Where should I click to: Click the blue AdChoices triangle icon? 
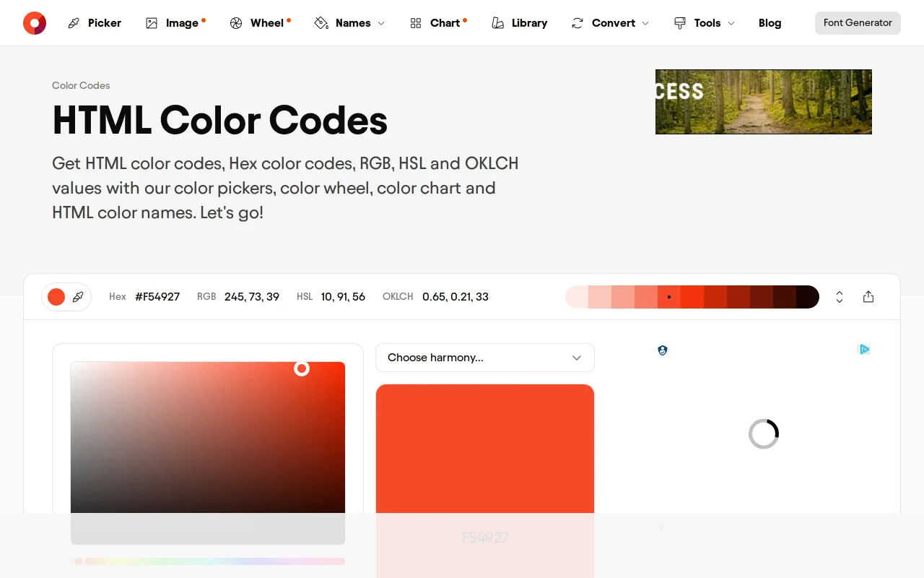(x=864, y=350)
